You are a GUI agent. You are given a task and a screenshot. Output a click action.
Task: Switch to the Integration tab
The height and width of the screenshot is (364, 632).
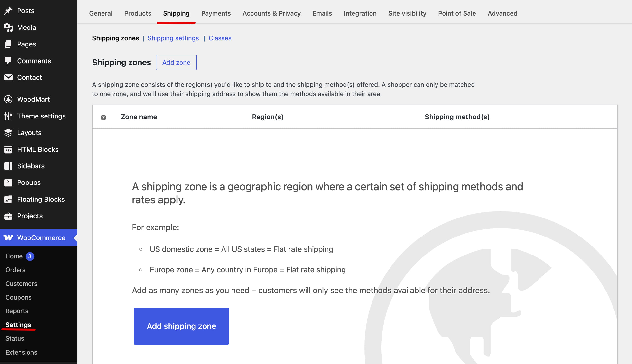[x=360, y=13]
